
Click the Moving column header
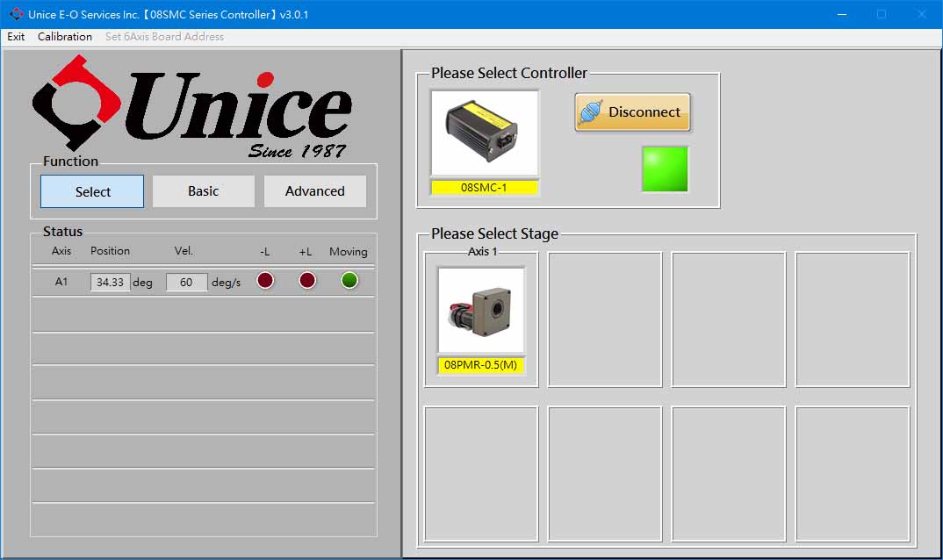[x=349, y=251]
